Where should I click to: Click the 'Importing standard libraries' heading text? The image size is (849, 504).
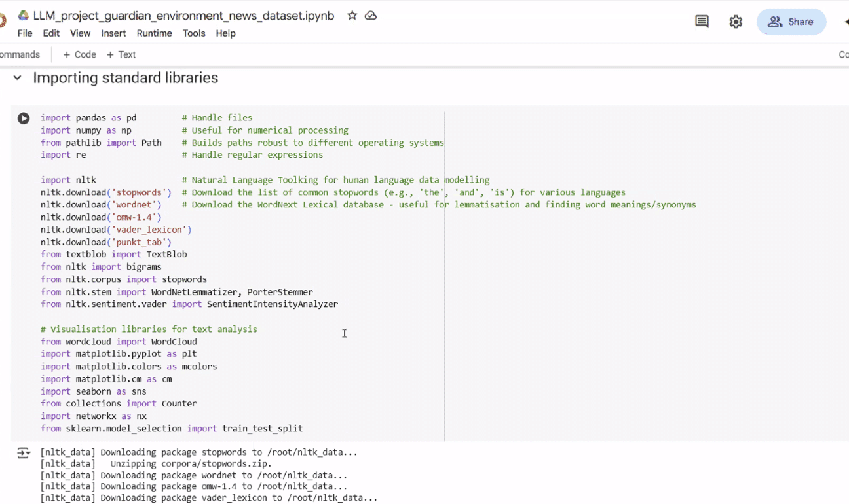(x=125, y=79)
